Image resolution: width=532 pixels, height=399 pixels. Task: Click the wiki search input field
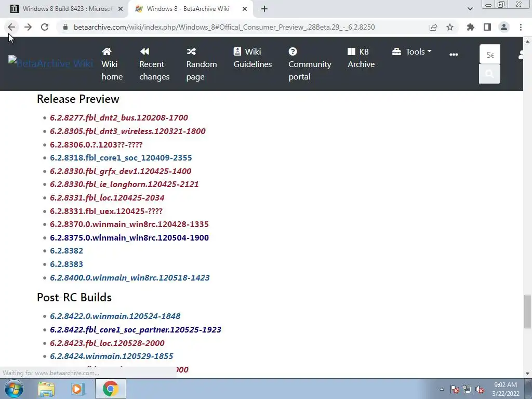point(489,54)
